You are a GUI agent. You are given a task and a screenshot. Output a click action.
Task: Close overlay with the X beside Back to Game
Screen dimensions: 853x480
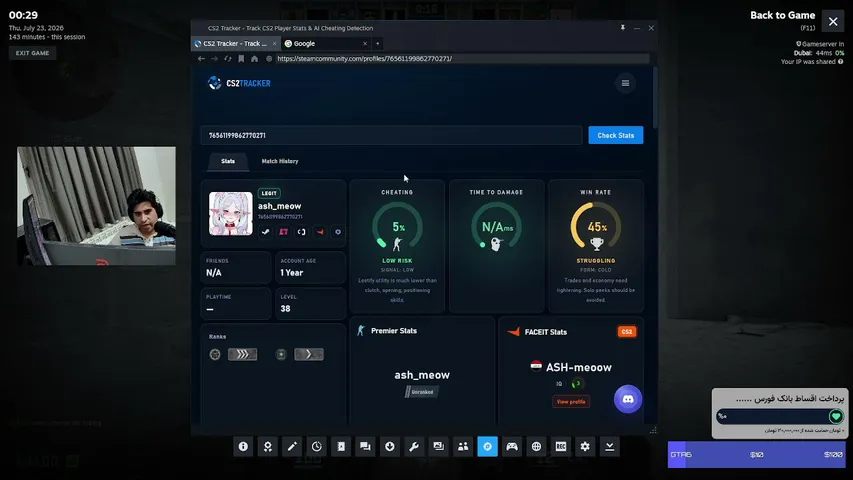point(833,22)
